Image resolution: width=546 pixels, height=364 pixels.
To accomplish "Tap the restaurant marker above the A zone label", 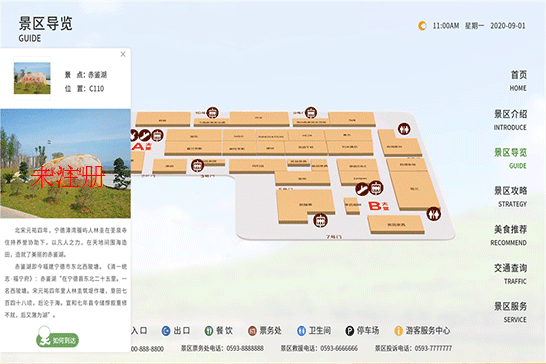I will coord(145,135).
